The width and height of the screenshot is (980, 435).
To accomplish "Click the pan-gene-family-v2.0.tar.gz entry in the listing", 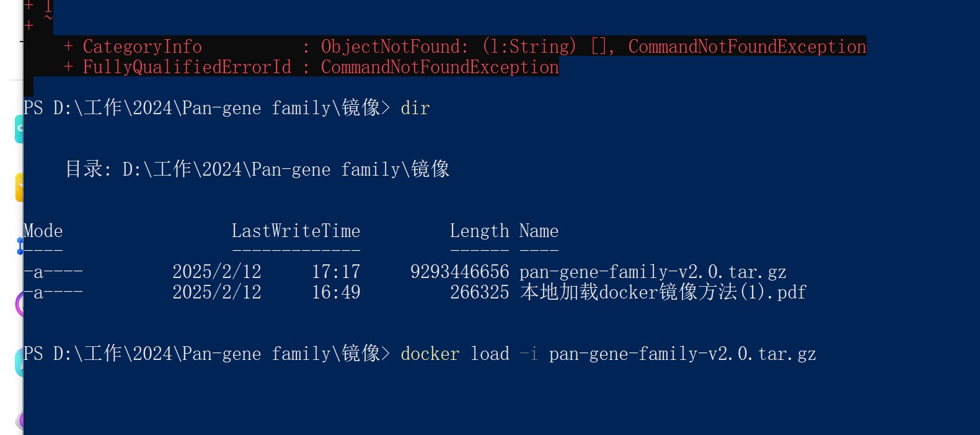I will (652, 272).
